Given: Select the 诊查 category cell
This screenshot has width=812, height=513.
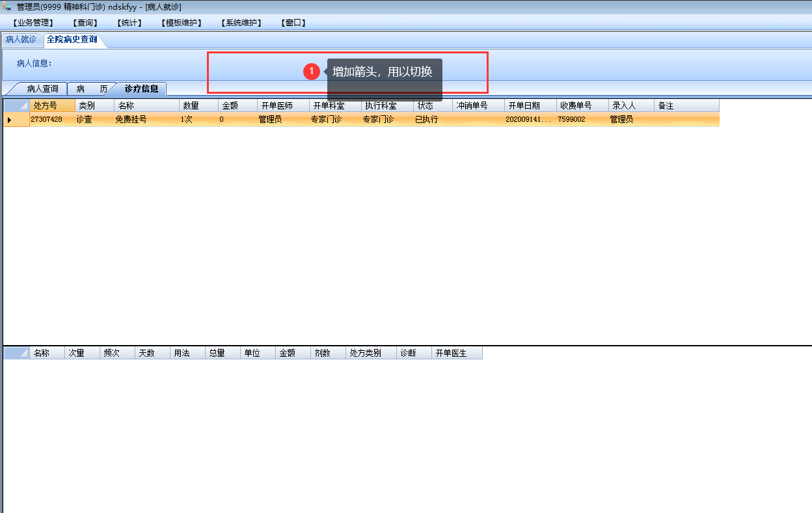Looking at the screenshot, I should [x=94, y=120].
